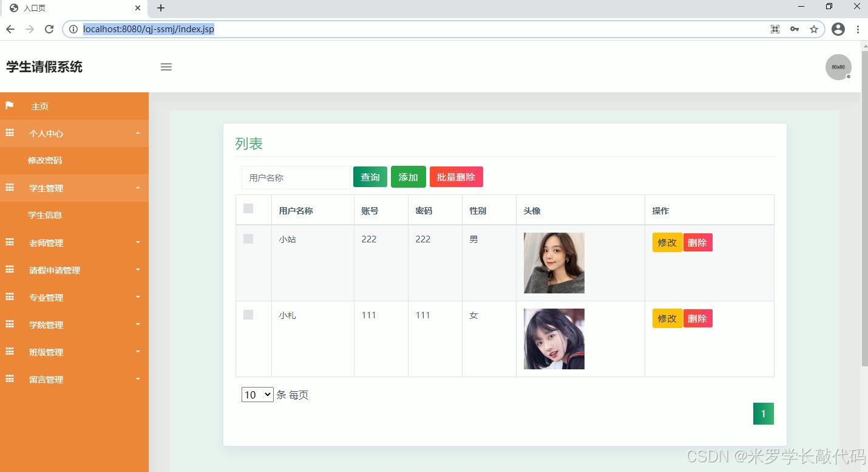868x472 pixels.
Task: Check the checkbox for user 小站
Action: (248, 239)
